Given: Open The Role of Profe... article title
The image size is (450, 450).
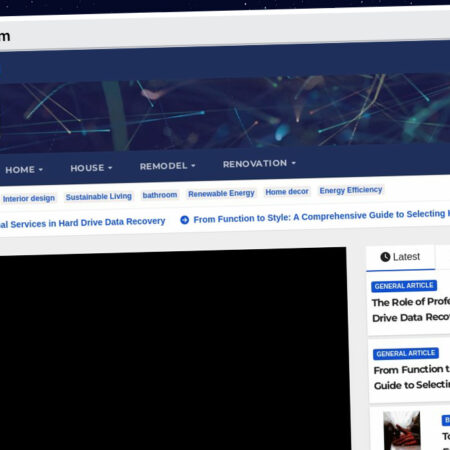Looking at the screenshot, I should pos(411,310).
